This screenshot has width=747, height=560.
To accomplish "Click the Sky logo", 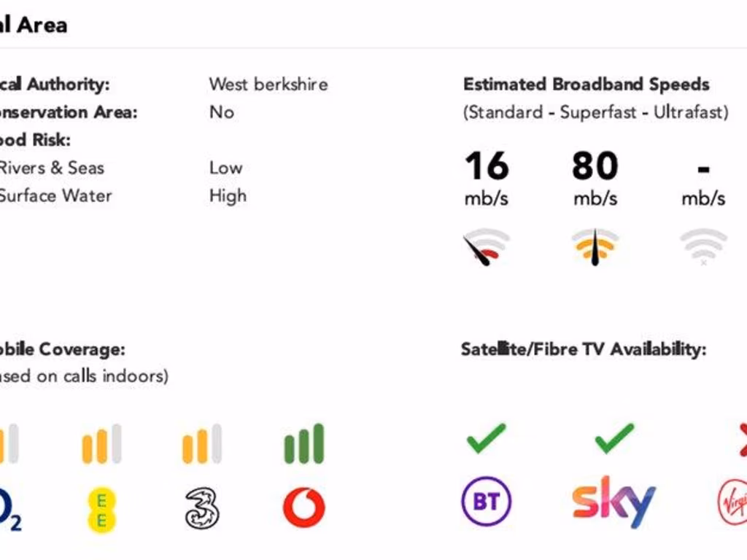I will pyautogui.click(x=614, y=501).
